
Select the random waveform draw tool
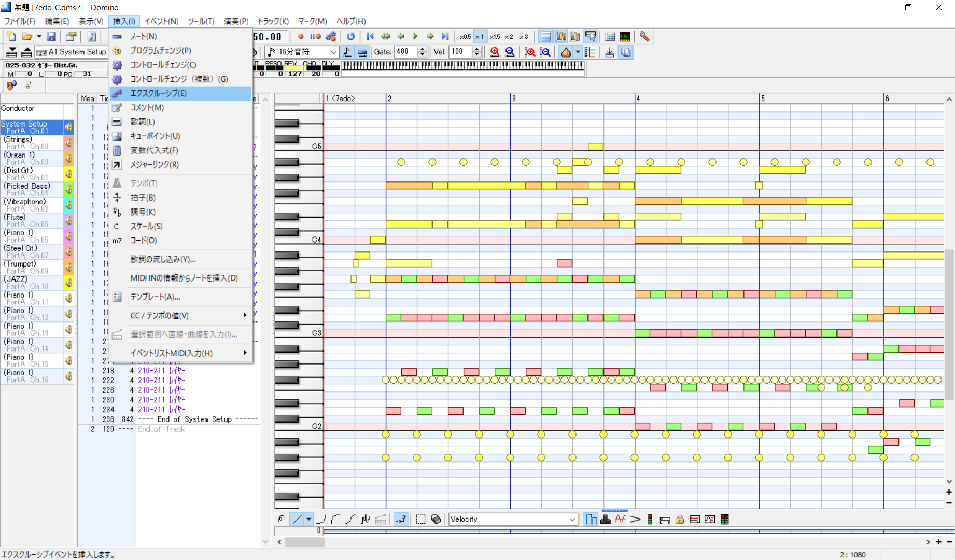tap(366, 519)
